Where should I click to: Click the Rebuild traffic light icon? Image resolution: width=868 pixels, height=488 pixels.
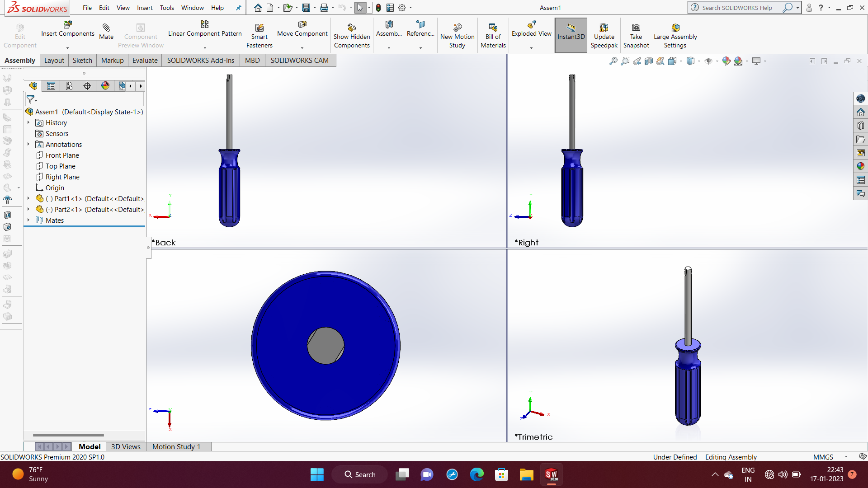point(378,8)
